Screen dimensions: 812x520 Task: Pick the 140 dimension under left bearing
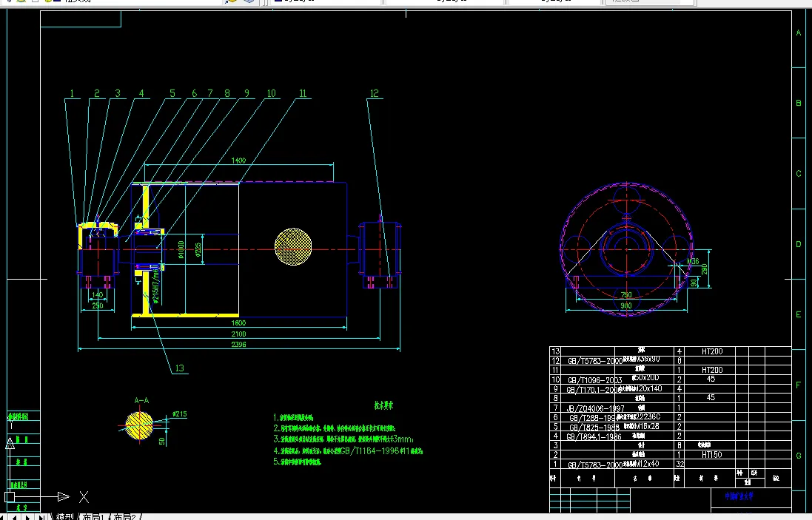pyautogui.click(x=98, y=295)
